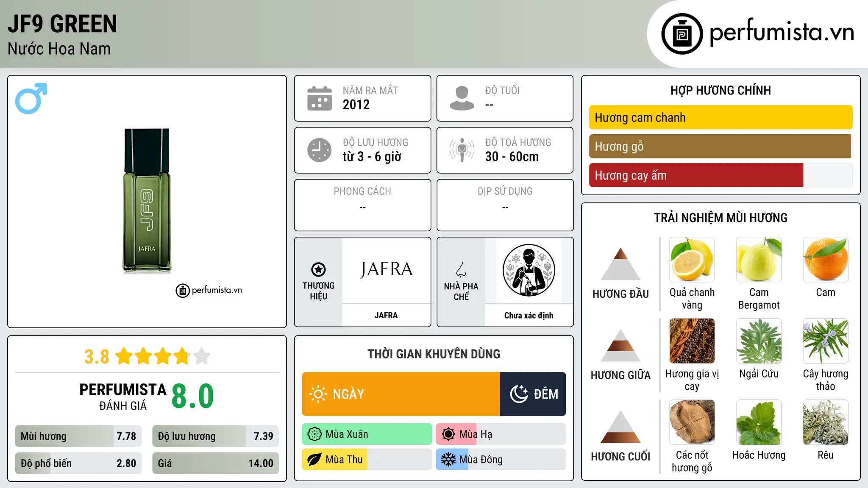Click the grey fifth rating star
Viewport: 868px width, 488px height.
[x=202, y=356]
